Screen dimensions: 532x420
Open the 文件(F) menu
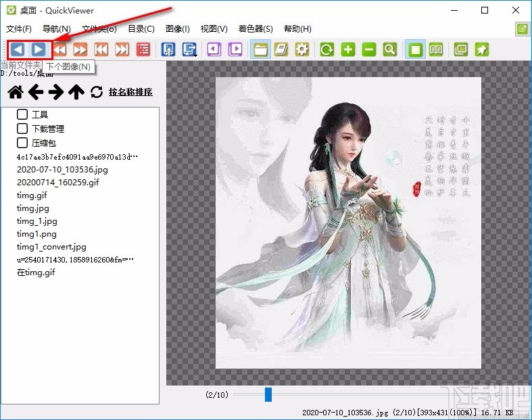(19, 29)
